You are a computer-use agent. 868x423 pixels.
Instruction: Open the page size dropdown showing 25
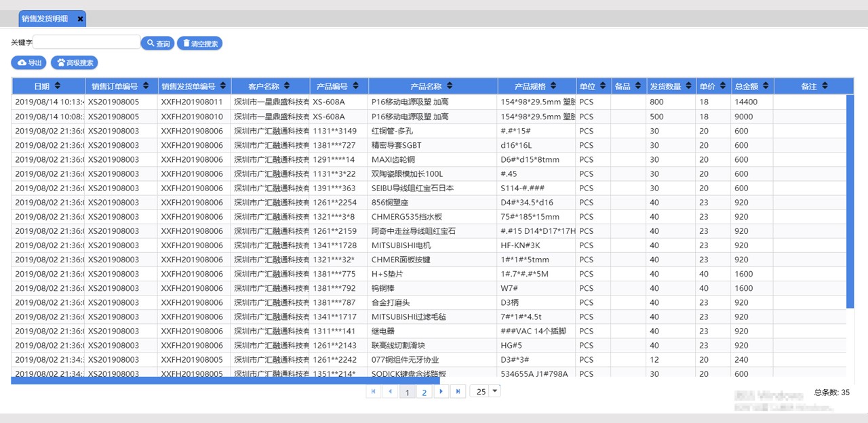click(494, 391)
